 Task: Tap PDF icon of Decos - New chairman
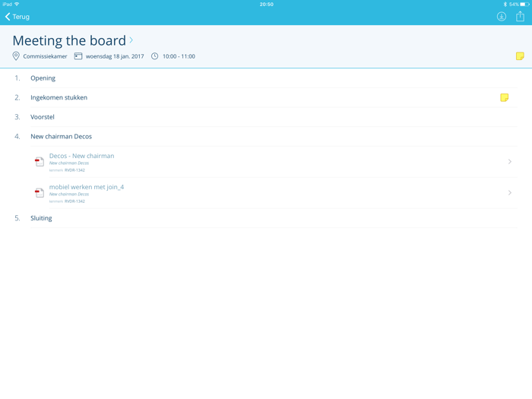pos(40,162)
